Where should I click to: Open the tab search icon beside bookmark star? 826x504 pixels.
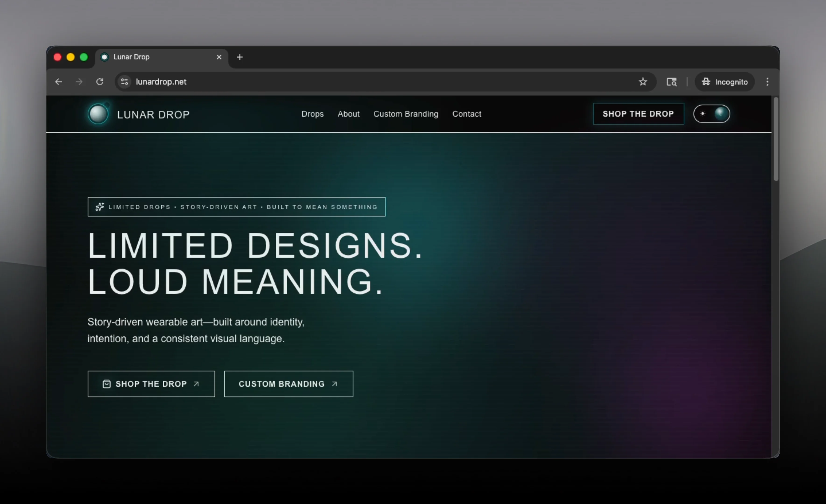[x=671, y=82]
